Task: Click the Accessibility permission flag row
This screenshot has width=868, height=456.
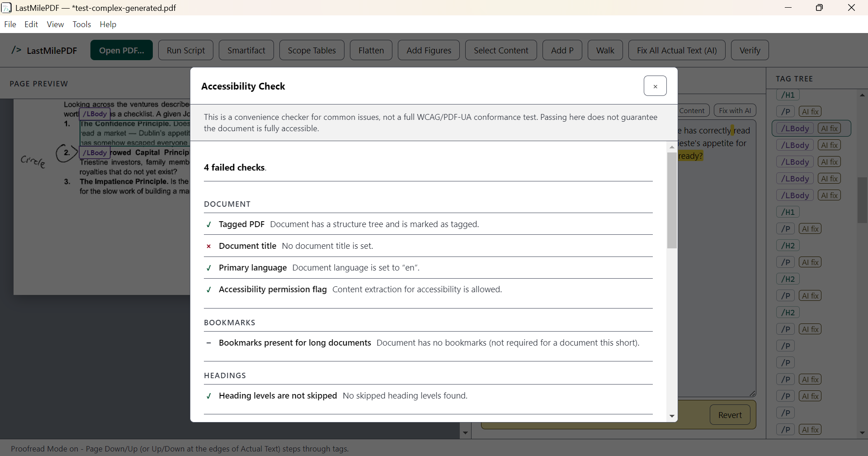Action: pos(428,290)
